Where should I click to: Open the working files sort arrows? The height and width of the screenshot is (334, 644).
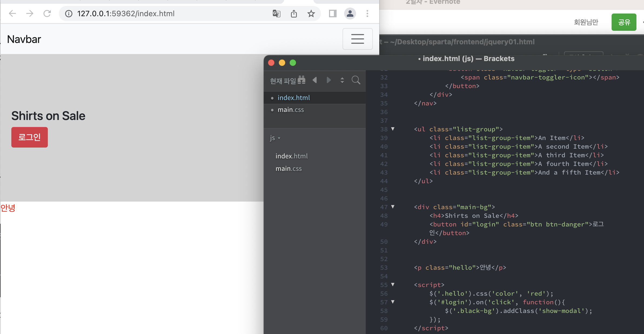[x=342, y=80]
